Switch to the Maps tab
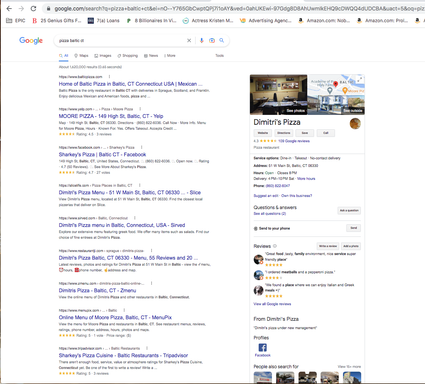 pyautogui.click(x=81, y=56)
